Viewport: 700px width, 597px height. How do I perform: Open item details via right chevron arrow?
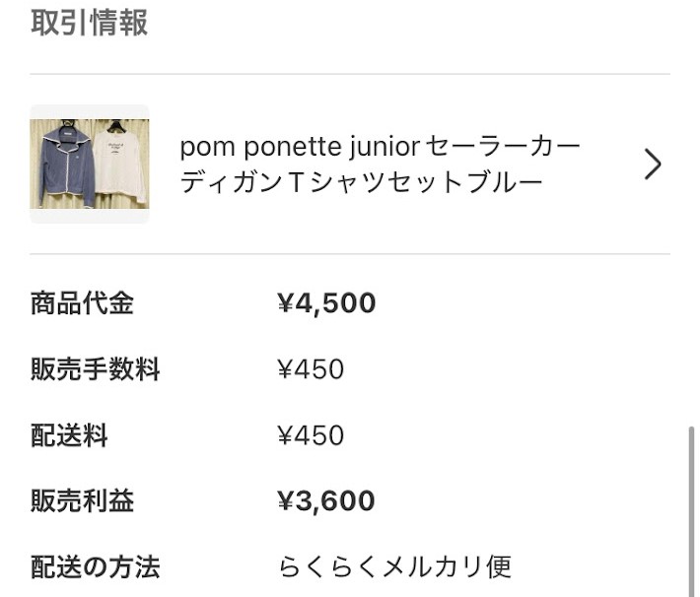[653, 165]
